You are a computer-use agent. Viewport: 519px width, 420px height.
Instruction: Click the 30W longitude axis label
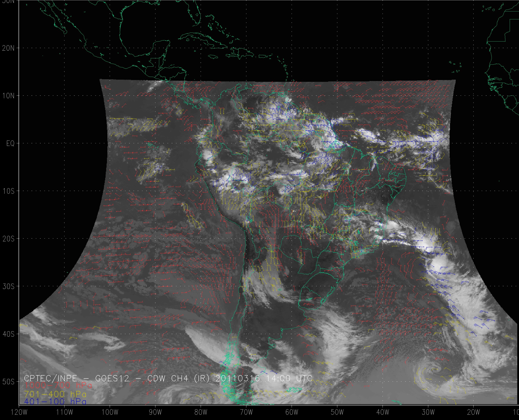[x=428, y=412]
